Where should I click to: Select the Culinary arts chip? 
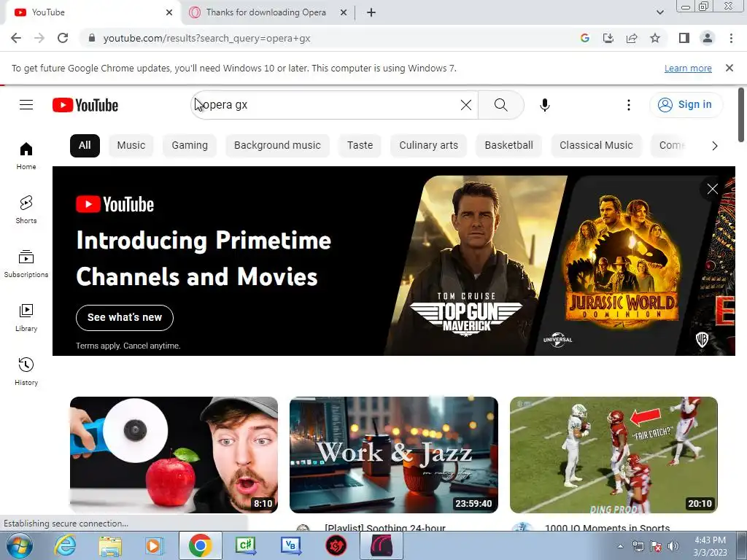pyautogui.click(x=428, y=146)
